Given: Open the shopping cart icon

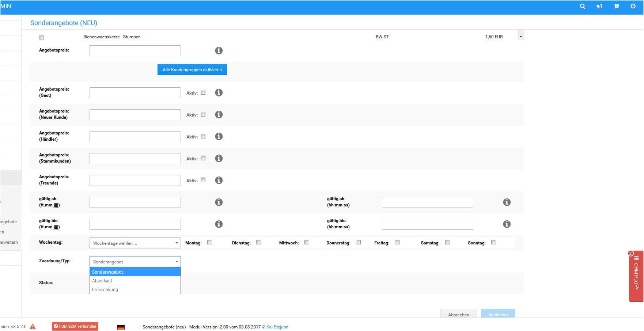Looking at the screenshot, I should (616, 6).
